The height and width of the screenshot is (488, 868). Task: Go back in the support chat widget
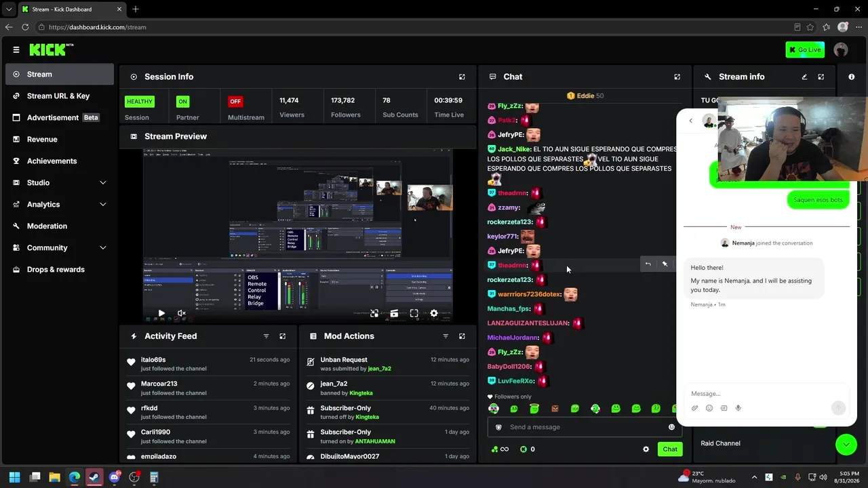[690, 121]
